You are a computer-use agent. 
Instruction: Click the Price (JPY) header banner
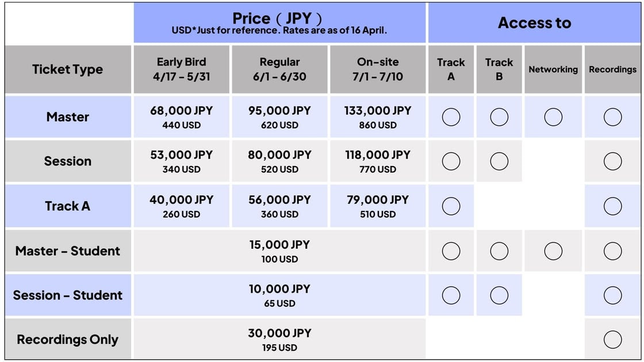(x=279, y=22)
